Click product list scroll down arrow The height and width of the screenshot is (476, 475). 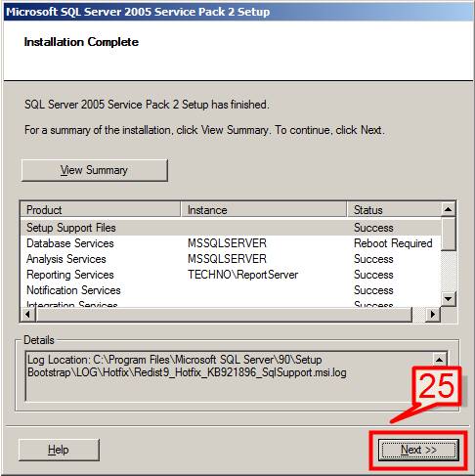point(449,298)
